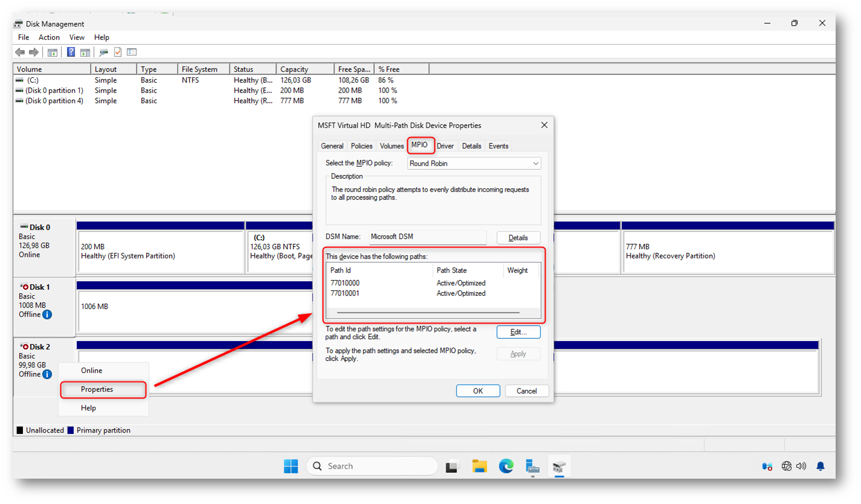
Task: Select the MPIO tab
Action: point(420,145)
